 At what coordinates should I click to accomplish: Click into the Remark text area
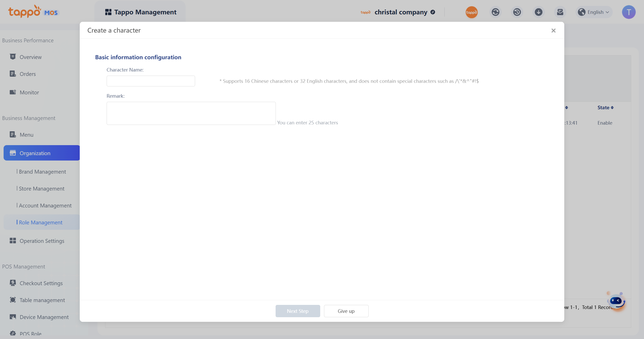click(191, 113)
